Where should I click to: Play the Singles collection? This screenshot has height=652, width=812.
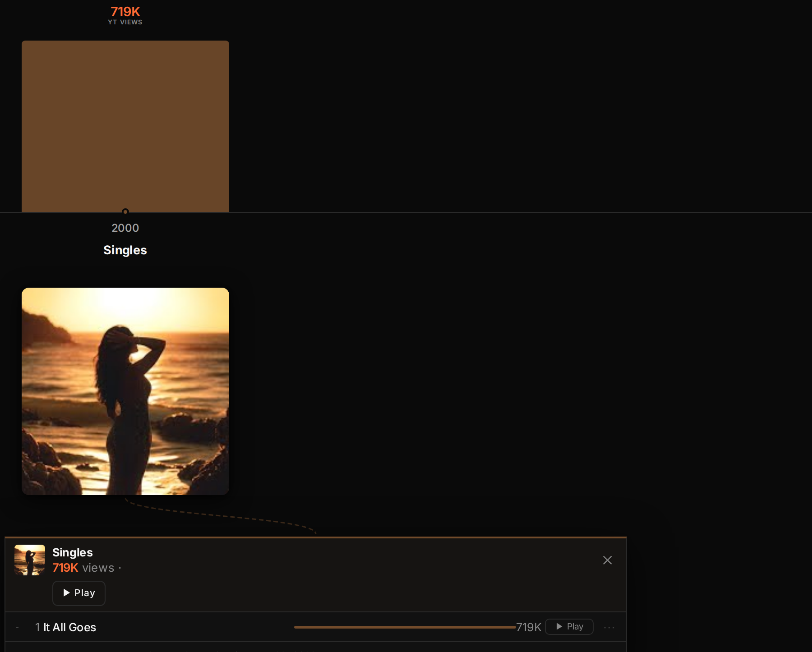pos(79,593)
